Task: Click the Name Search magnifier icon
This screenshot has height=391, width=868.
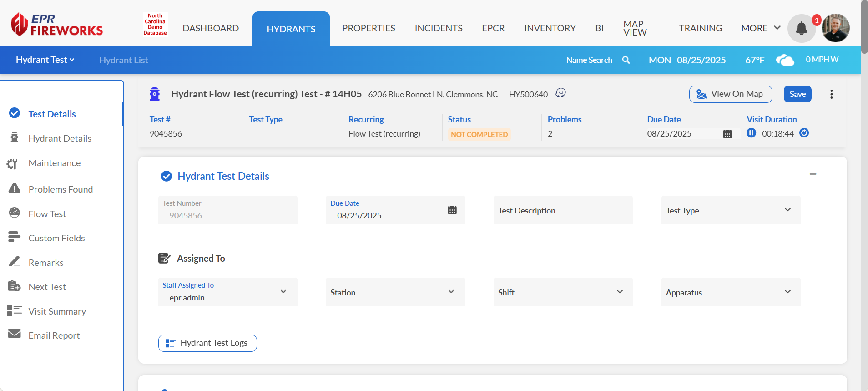Action: click(x=626, y=60)
